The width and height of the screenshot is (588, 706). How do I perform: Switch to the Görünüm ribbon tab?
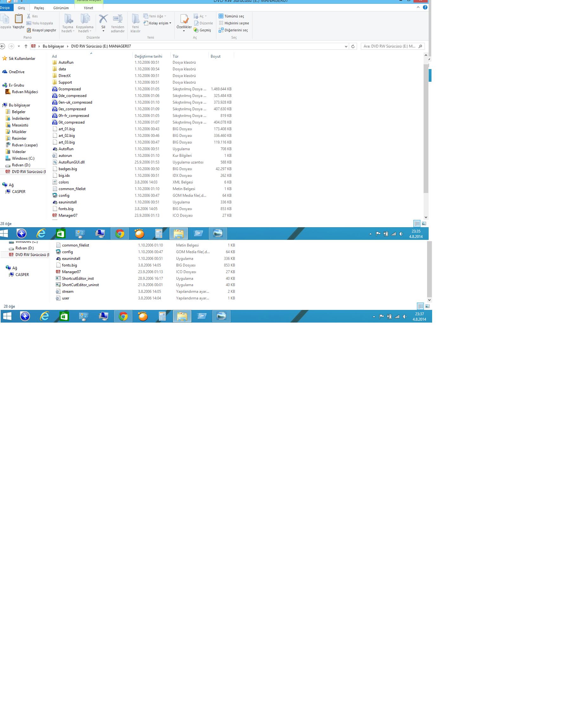(61, 8)
